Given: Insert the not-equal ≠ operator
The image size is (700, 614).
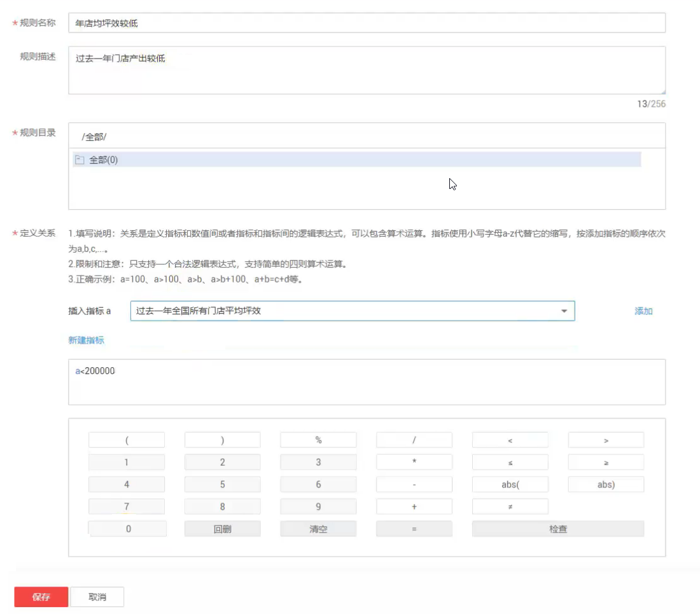Looking at the screenshot, I should point(510,506).
